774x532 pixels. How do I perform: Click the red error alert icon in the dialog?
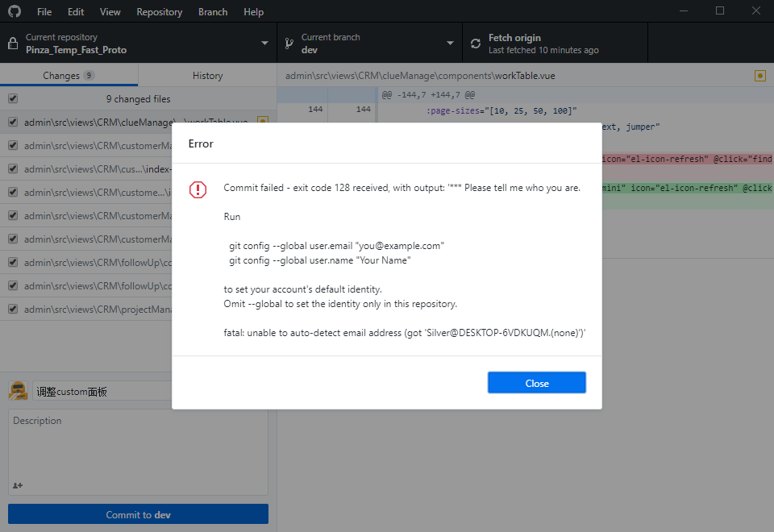point(197,189)
